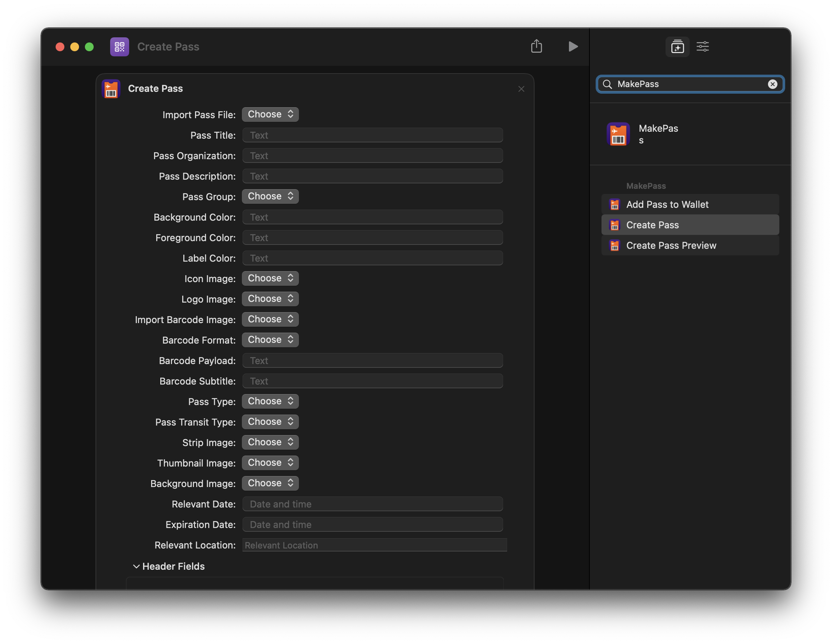Click the Relevant Date field
This screenshot has height=644, width=832.
tap(372, 504)
